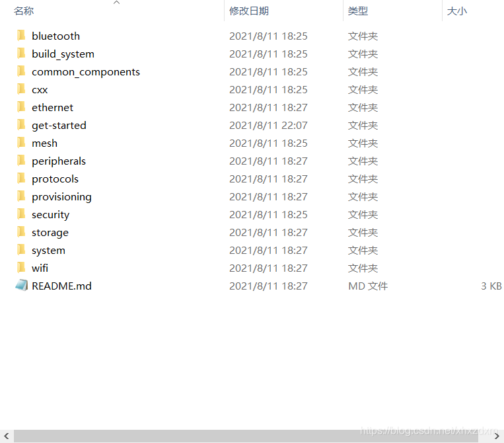
Task: Select the storage folder name
Action: click(x=50, y=233)
